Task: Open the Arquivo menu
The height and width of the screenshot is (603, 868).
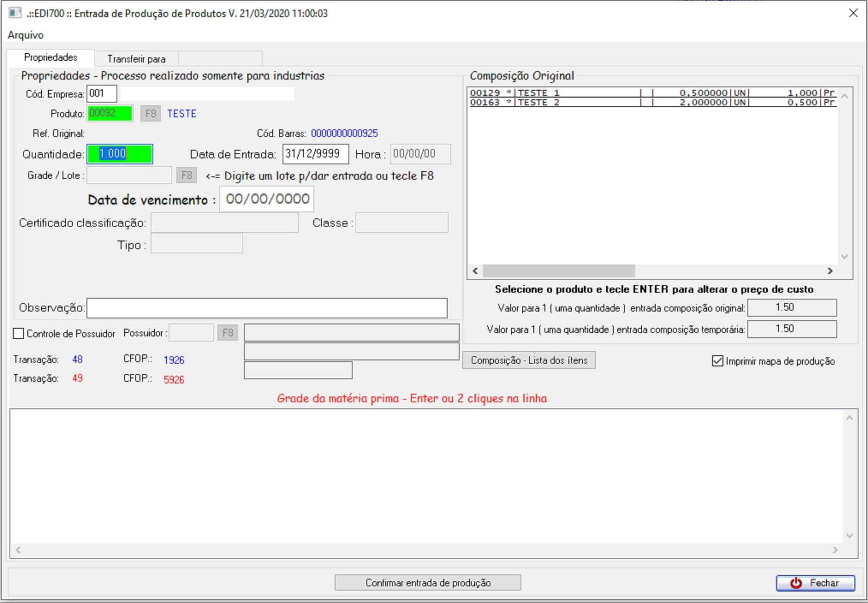Action: point(26,35)
